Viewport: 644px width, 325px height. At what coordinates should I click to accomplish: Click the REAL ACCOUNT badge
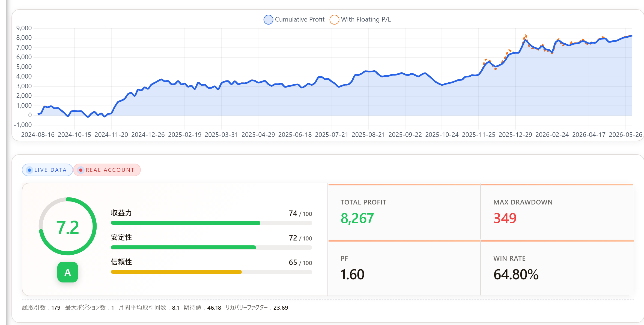coord(107,170)
